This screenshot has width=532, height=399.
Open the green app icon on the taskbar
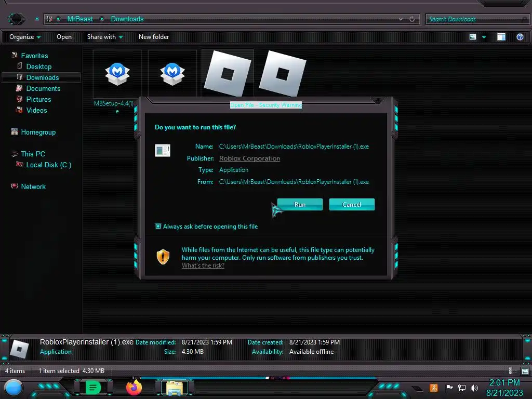tap(92, 388)
